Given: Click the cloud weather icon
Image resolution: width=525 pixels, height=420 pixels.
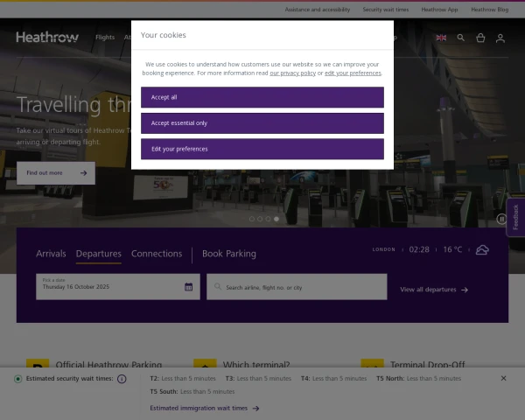Looking at the screenshot, I should [482, 250].
